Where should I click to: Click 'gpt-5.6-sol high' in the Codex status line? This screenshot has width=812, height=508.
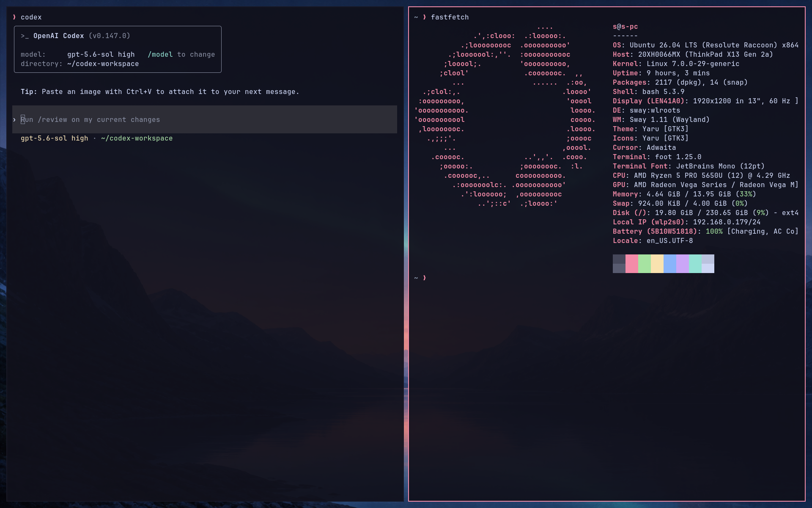pos(55,138)
